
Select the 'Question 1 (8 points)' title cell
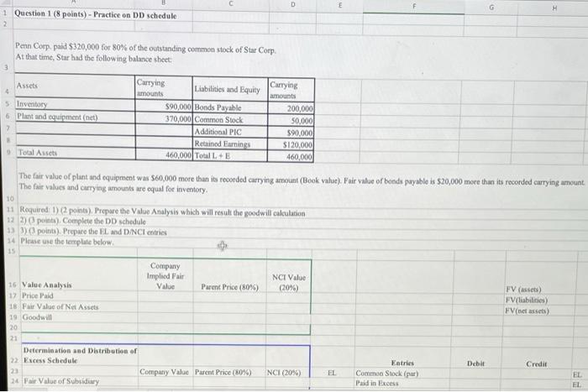coord(95,14)
